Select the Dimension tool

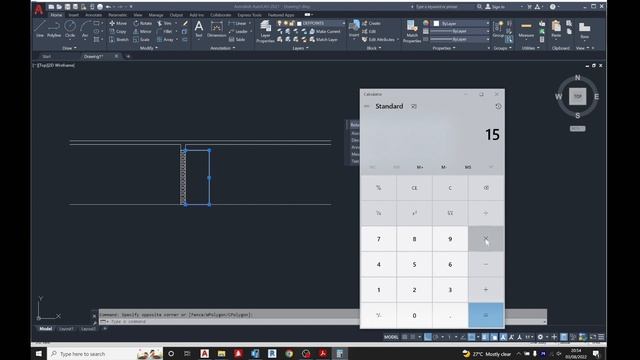[x=216, y=29]
